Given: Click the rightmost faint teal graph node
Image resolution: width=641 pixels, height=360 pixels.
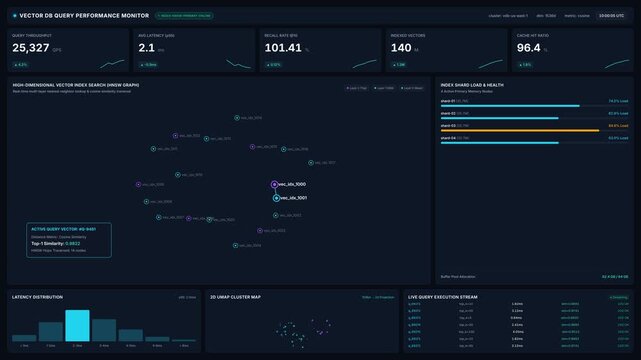Looking at the screenshot, I should 311,163.
